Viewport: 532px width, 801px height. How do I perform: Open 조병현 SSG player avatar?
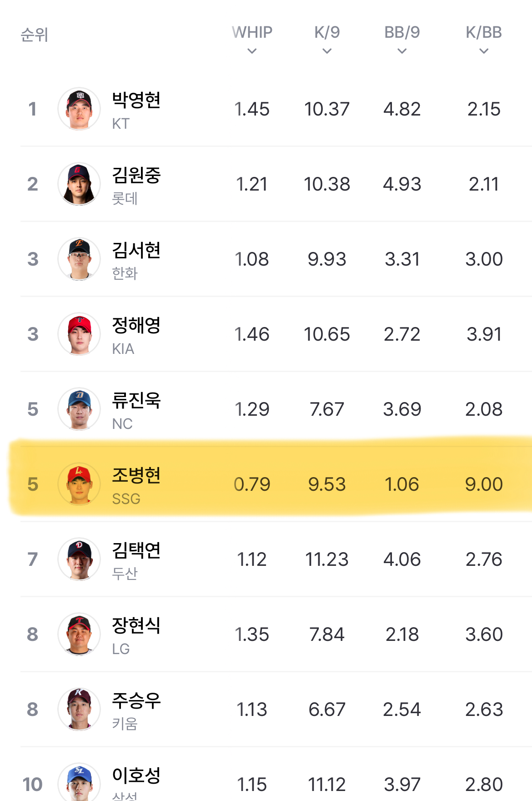[79, 484]
